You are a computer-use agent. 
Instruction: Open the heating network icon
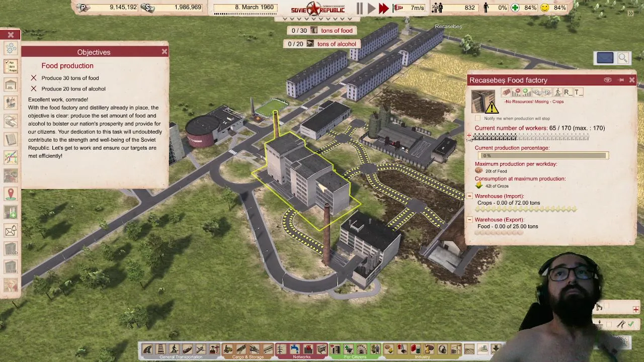tap(308, 348)
